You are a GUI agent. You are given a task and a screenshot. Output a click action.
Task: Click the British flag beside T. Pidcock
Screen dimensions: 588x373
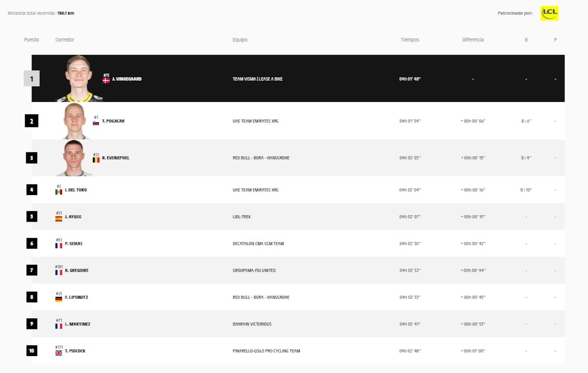tap(59, 353)
